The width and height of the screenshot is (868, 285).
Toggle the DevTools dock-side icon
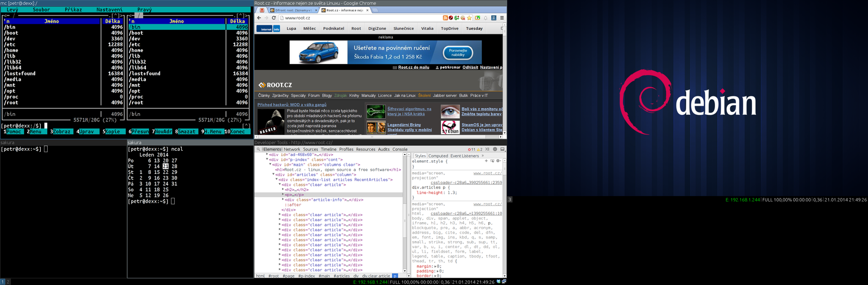click(502, 149)
